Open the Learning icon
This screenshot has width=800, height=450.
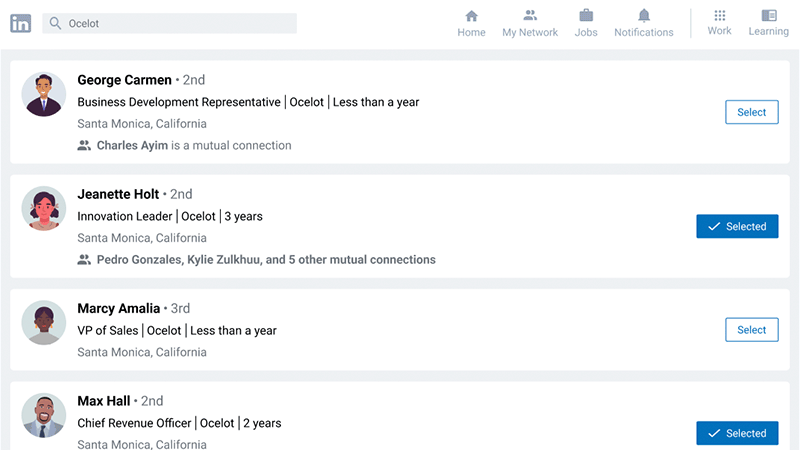click(x=768, y=15)
